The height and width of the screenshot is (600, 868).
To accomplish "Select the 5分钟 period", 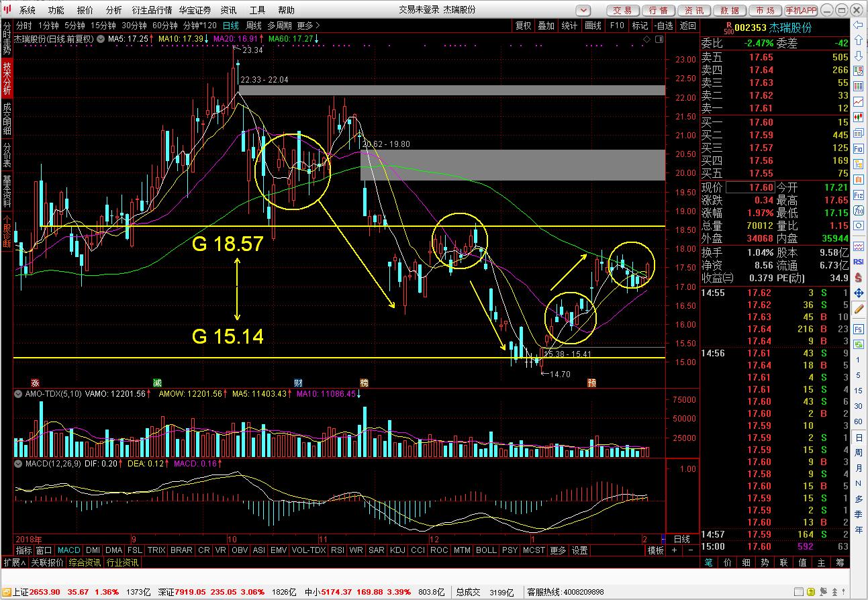I will [75, 26].
